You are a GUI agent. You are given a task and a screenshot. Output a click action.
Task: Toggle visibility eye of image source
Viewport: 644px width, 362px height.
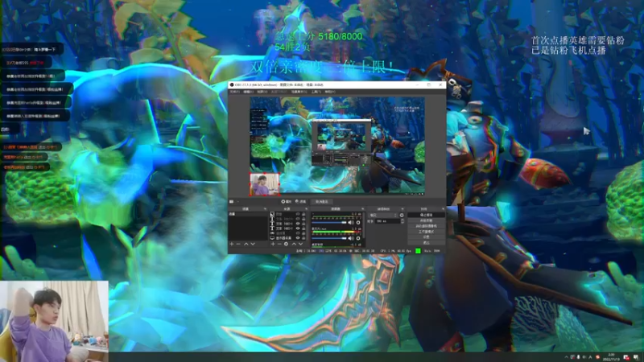298,214
